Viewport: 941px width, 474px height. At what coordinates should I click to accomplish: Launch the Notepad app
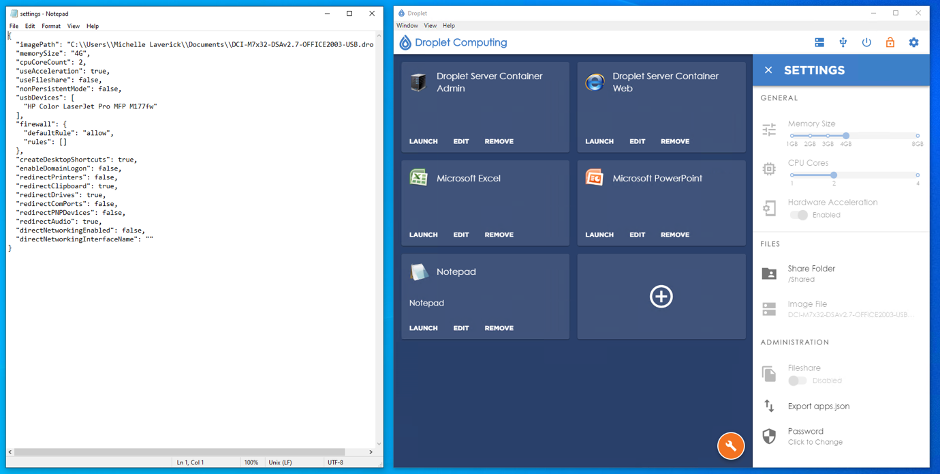423,328
